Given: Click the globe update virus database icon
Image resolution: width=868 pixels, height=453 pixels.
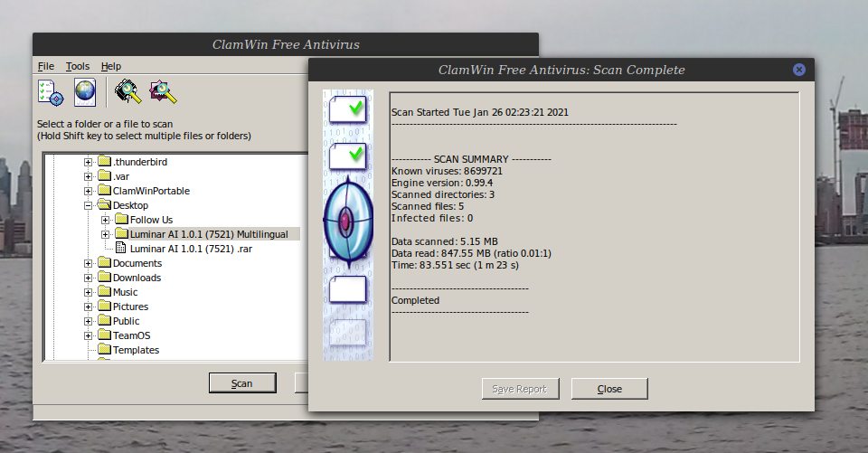Looking at the screenshot, I should (x=85, y=92).
